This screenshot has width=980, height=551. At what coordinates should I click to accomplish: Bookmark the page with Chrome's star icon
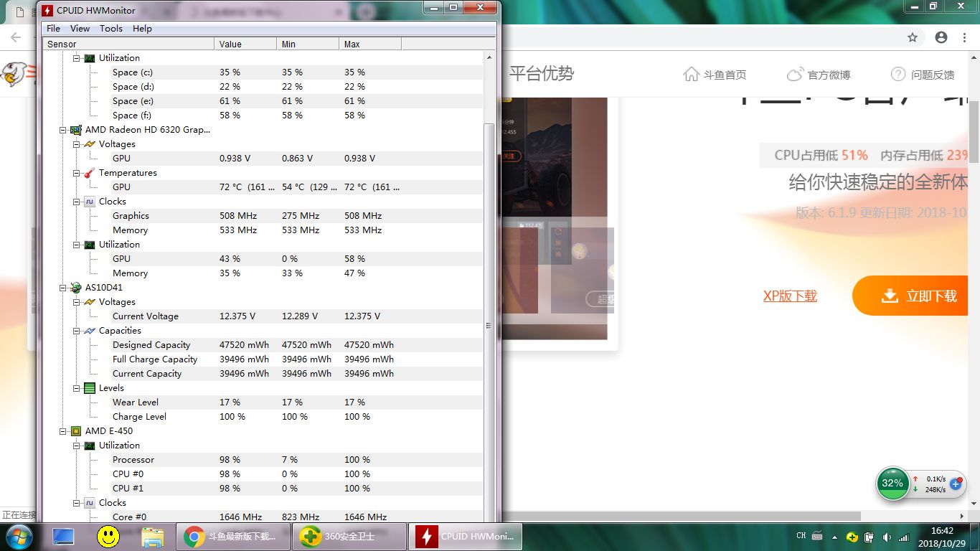[x=913, y=37]
